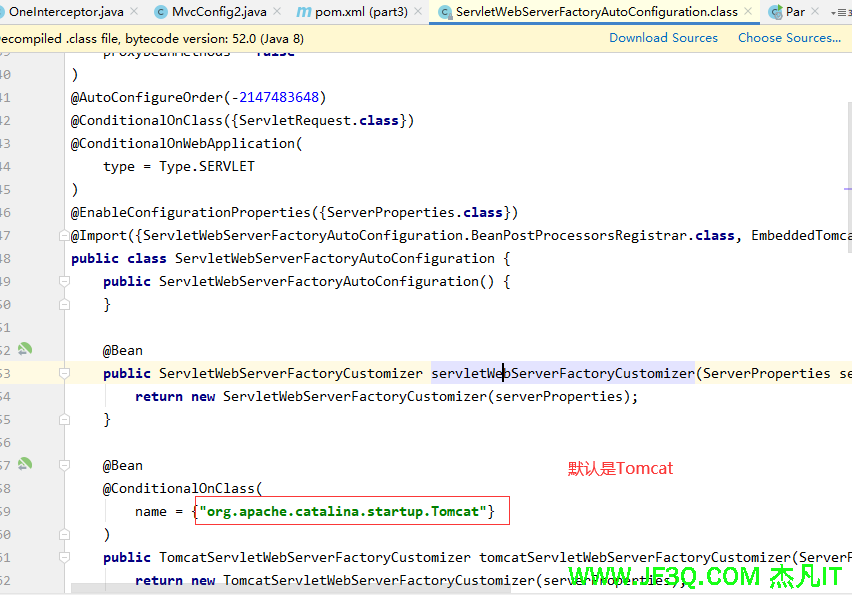
Task: Click Spring bean gutter icon beside servletWebServerFactoryCustomizer
Action: (x=24, y=350)
